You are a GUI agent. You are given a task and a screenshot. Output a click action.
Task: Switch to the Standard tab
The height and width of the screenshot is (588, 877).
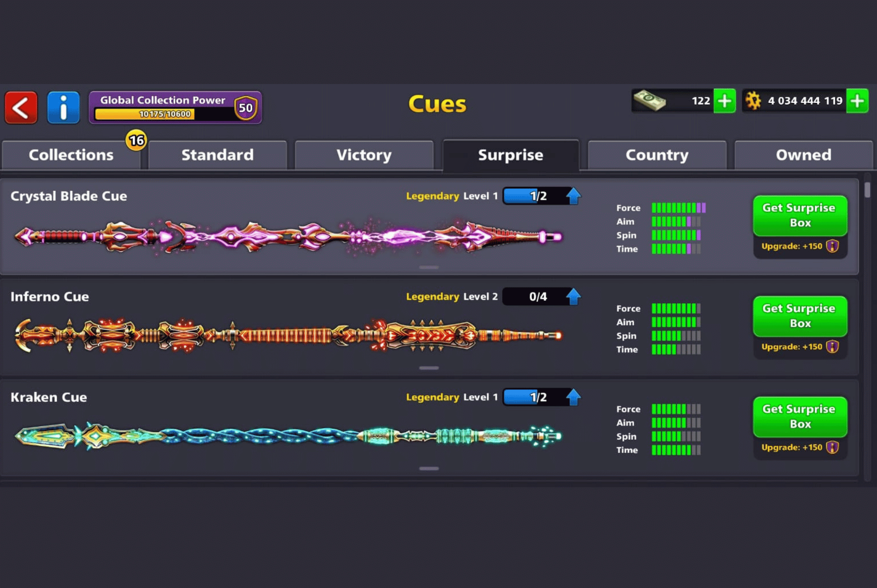coord(218,155)
